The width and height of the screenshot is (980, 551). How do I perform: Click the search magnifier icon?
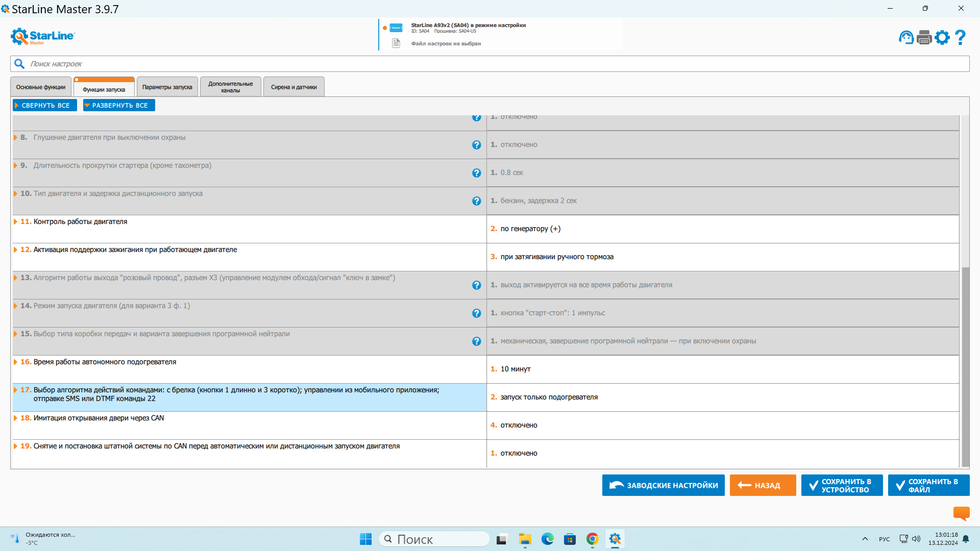point(19,64)
